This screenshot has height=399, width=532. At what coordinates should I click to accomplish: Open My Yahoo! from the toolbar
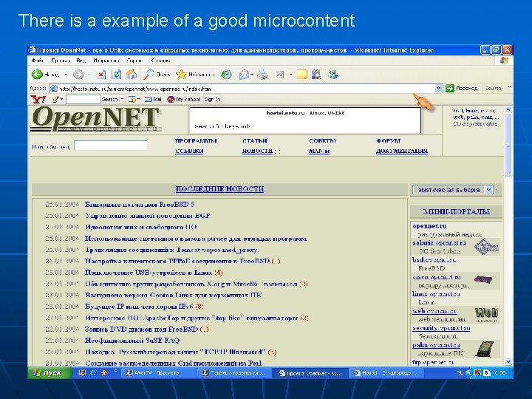point(183,100)
